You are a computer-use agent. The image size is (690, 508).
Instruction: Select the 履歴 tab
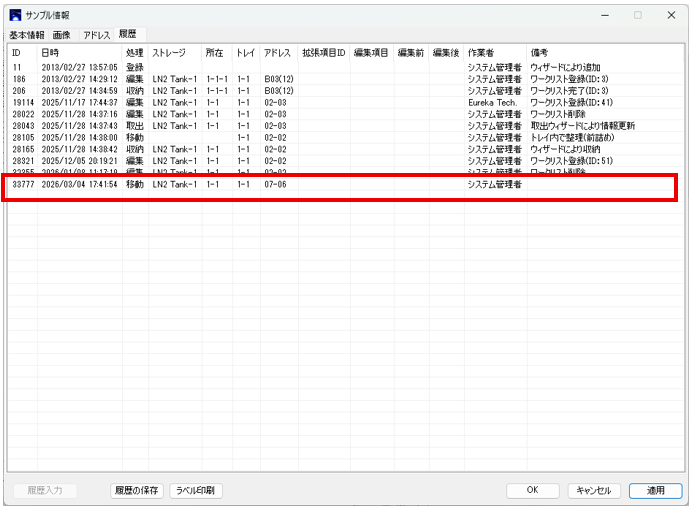click(x=129, y=35)
